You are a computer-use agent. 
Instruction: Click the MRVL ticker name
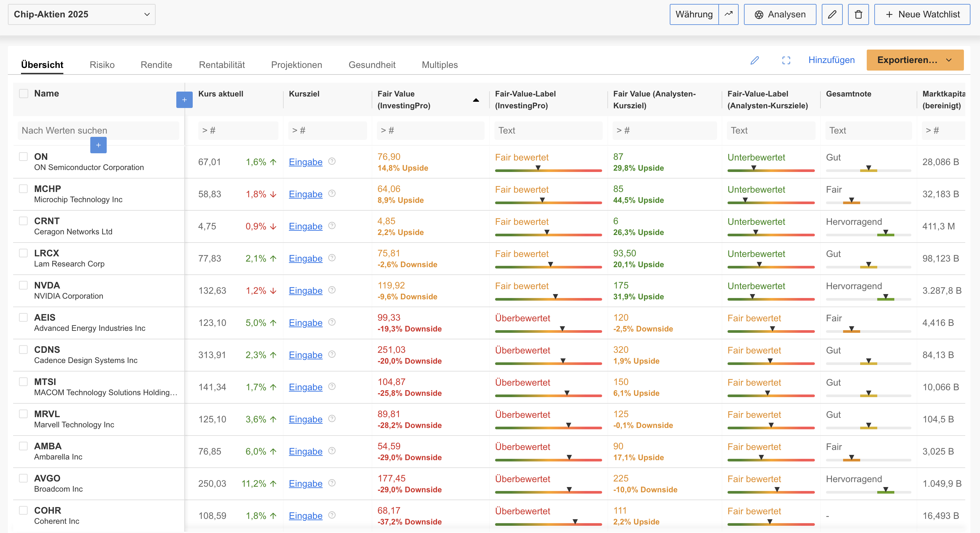point(47,414)
